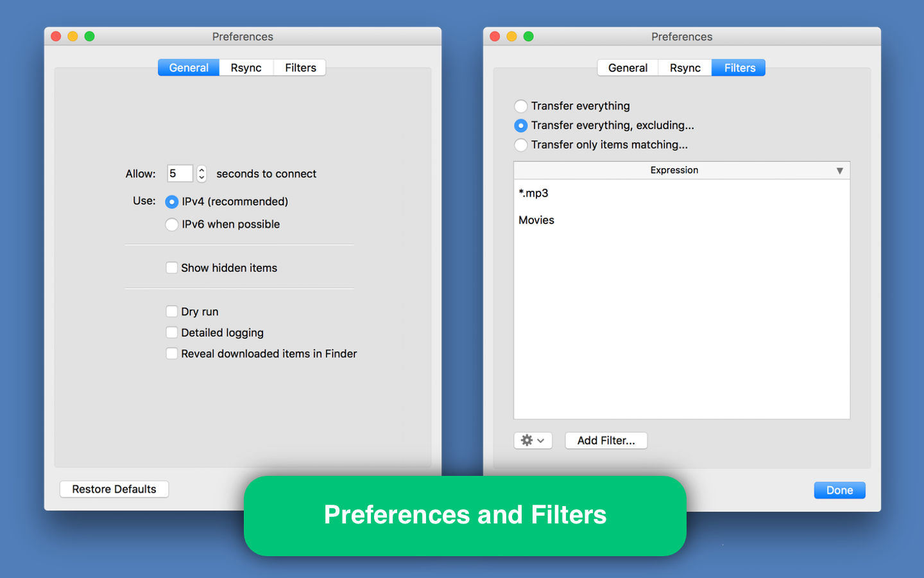The width and height of the screenshot is (924, 578).
Task: Turn on Detailed logging
Action: [171, 333]
